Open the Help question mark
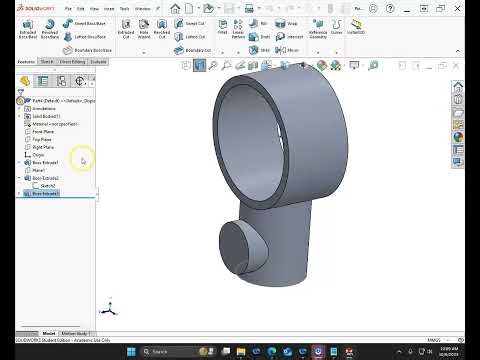The image size is (480, 360). click(x=390, y=9)
